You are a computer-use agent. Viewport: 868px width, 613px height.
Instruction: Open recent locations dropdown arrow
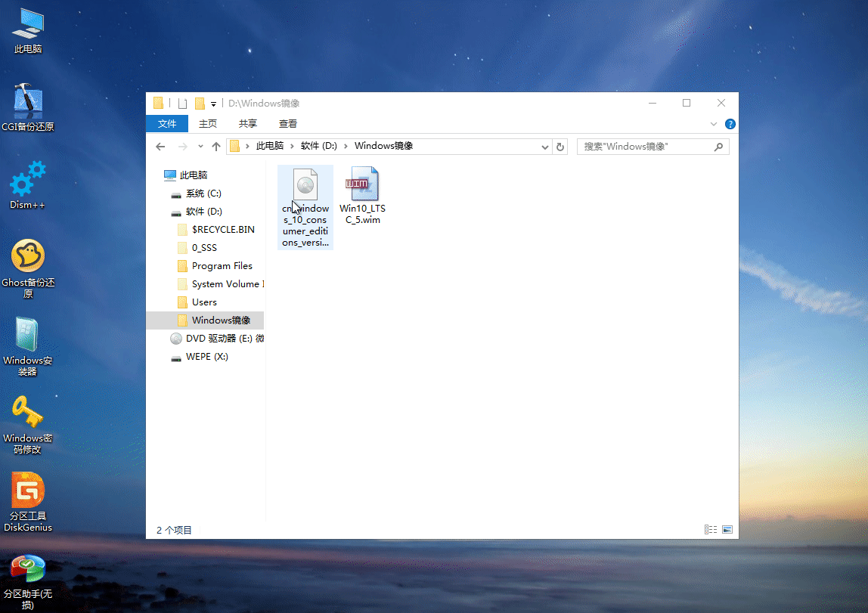(x=200, y=147)
